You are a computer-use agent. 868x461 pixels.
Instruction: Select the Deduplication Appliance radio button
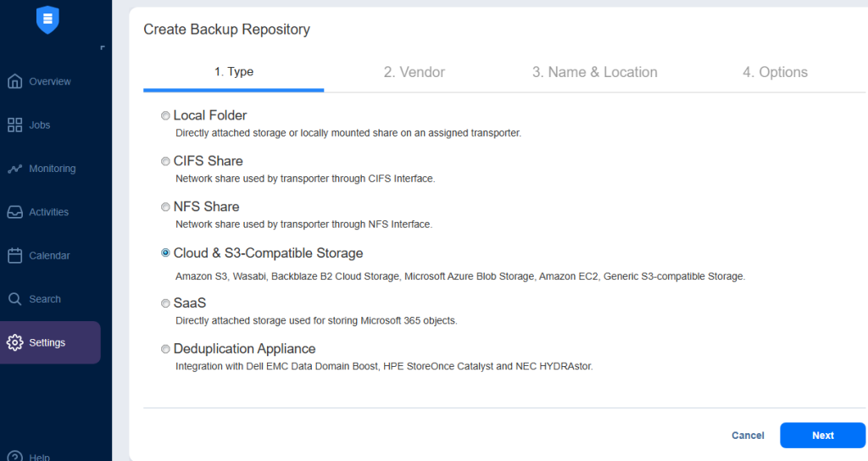(x=165, y=348)
